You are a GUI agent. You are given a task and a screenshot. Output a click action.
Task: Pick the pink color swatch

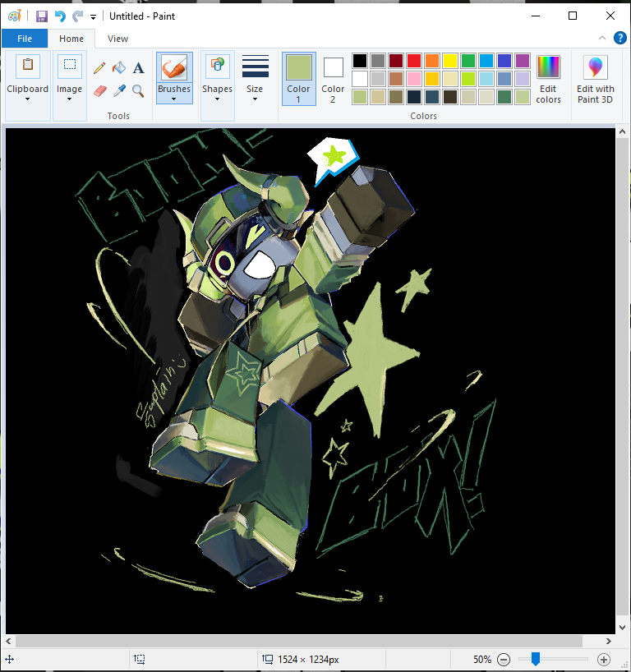point(414,79)
